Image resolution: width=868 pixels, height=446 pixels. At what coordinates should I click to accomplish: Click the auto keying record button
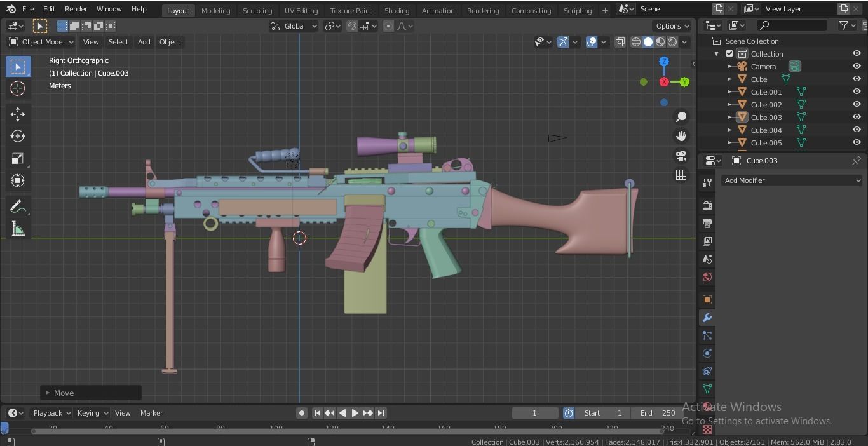(x=302, y=413)
